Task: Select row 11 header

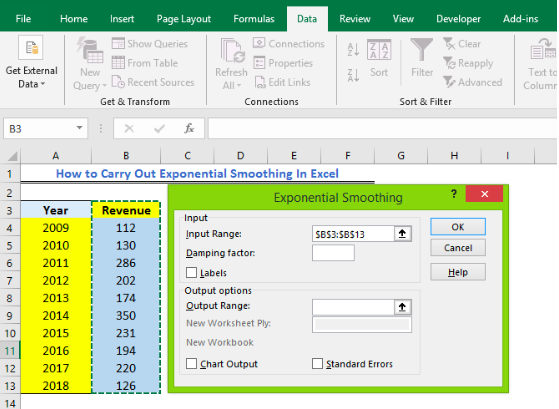Action: [x=10, y=351]
